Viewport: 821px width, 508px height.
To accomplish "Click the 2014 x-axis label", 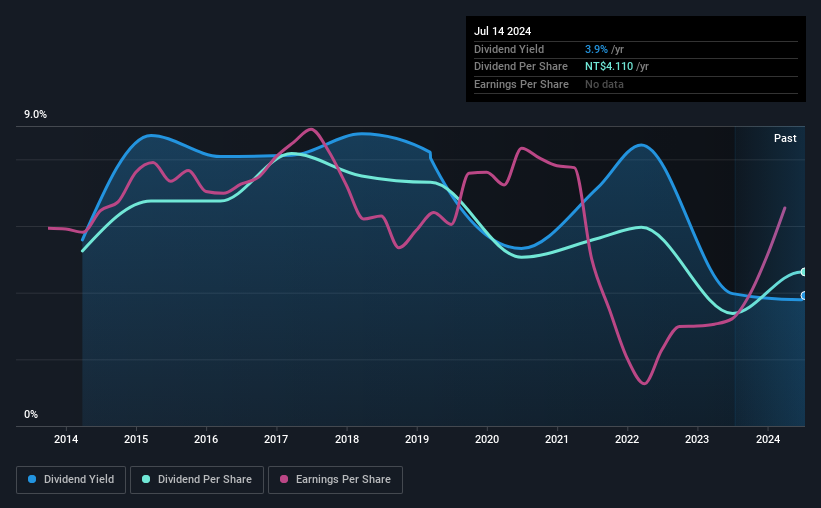I will coord(66,439).
